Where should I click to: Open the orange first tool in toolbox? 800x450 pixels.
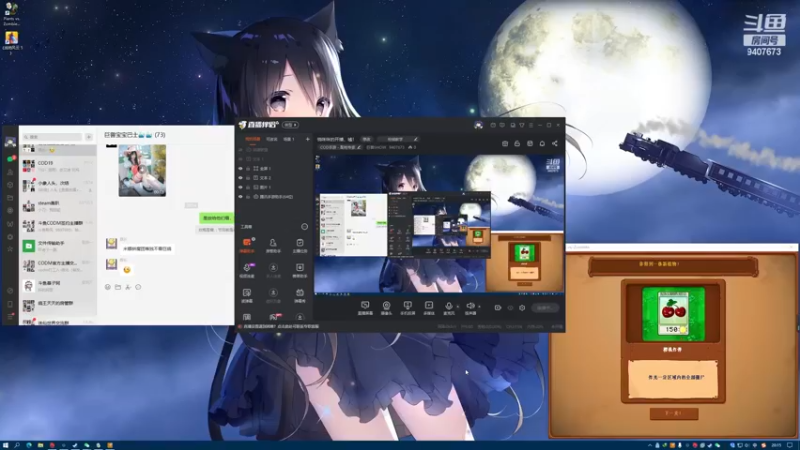tap(247, 245)
